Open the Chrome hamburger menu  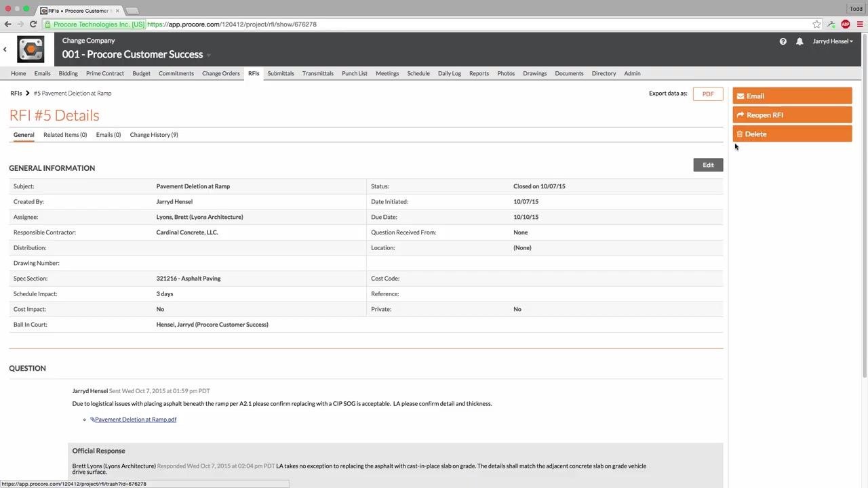(x=860, y=24)
